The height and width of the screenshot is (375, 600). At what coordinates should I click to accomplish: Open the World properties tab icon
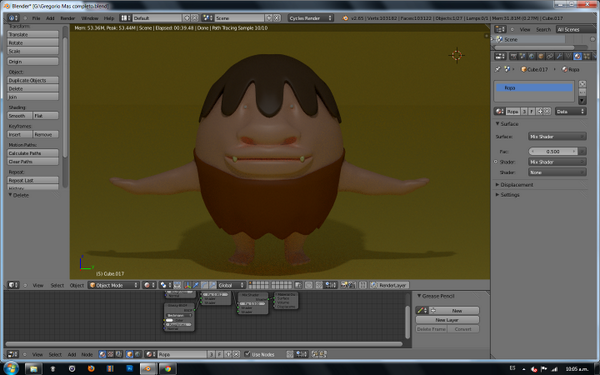(532, 56)
